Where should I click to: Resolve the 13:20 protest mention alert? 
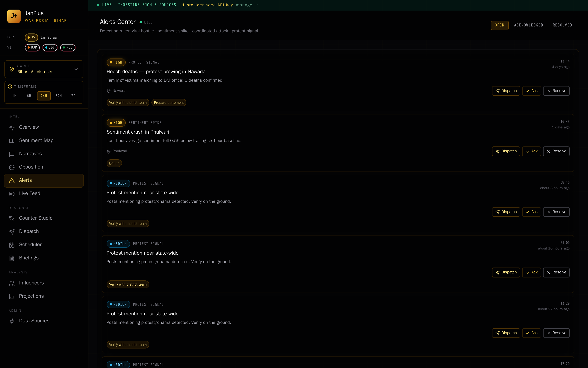click(x=556, y=333)
